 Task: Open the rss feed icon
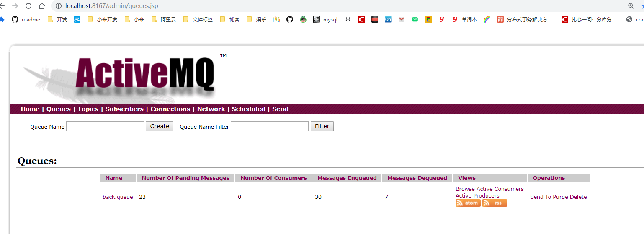(495, 203)
